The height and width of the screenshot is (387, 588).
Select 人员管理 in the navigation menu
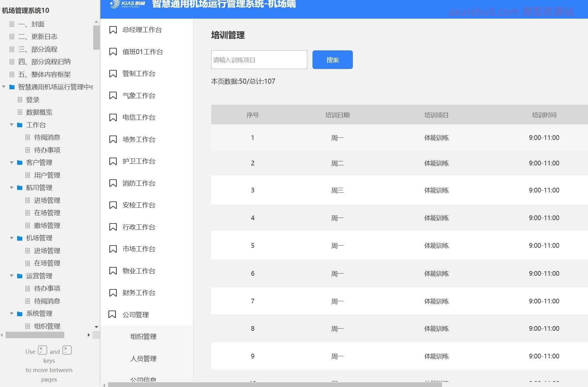(x=143, y=358)
